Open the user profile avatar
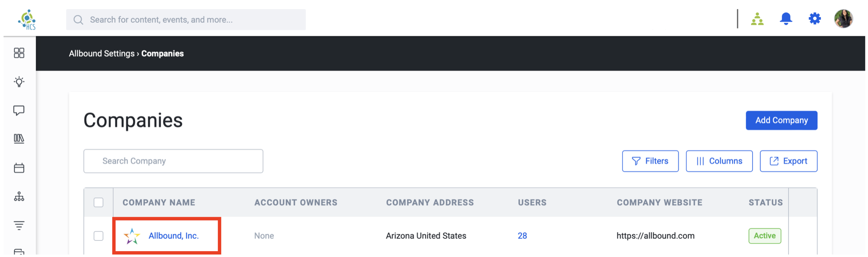This screenshot has height=257, width=868. pos(843,18)
